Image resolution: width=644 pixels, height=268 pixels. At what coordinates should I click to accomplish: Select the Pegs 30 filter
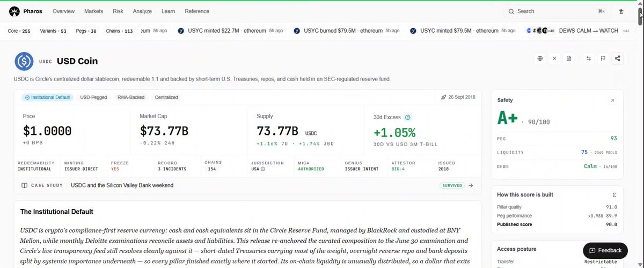[x=86, y=31]
